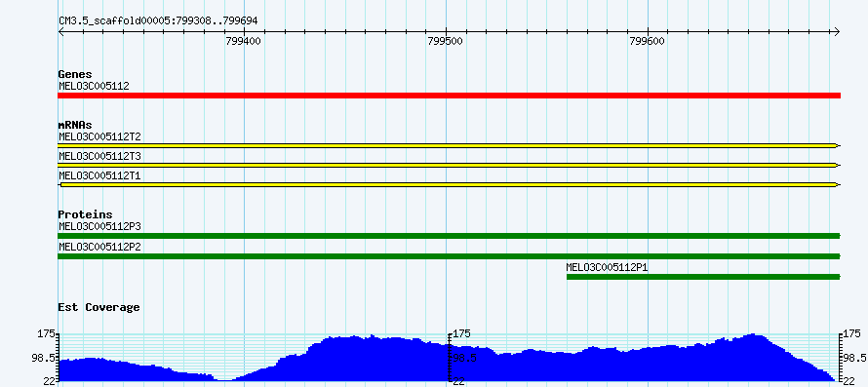Click the MELO3C005112P3 green protein bar

pyautogui.click(x=449, y=236)
